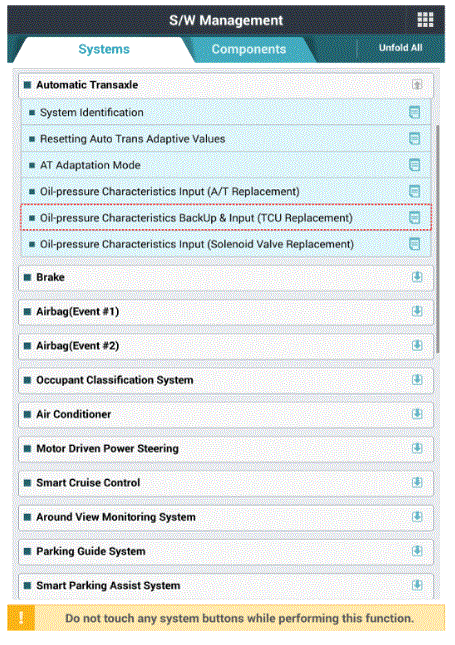
Task: Open the grid menu icon in header
Action: tap(425, 19)
